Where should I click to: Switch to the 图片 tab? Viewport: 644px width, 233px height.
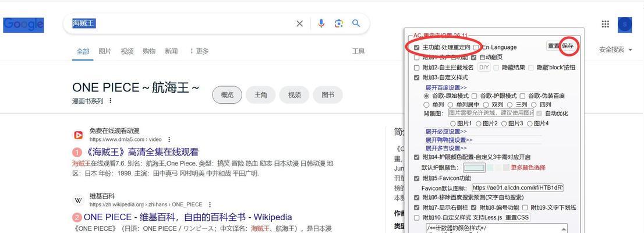tap(105, 51)
